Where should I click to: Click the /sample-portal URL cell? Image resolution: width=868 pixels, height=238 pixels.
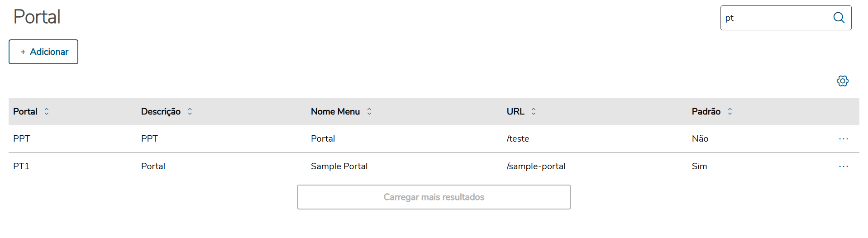(x=536, y=167)
